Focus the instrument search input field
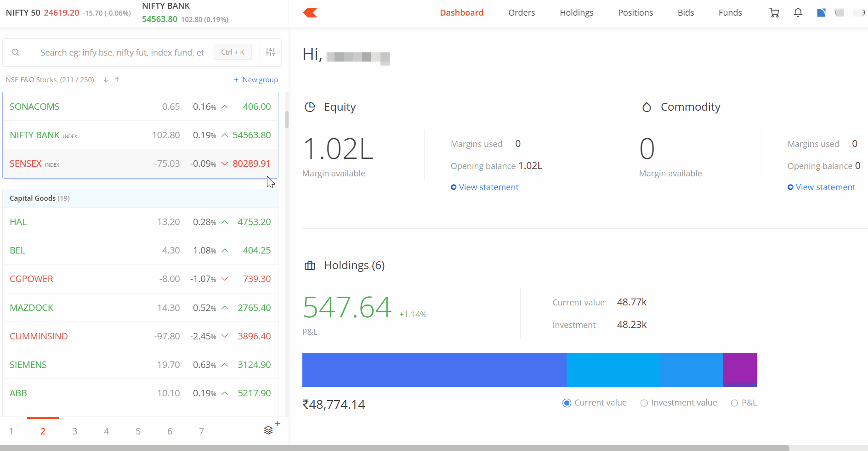The height and width of the screenshot is (451, 868). (122, 52)
